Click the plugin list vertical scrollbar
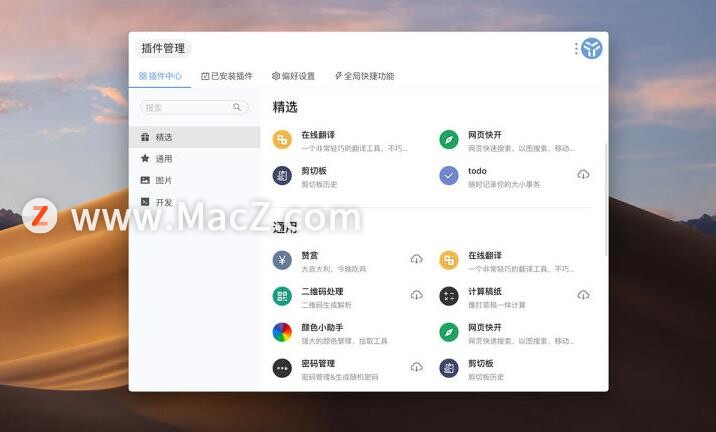This screenshot has width=716, height=432. (x=606, y=199)
